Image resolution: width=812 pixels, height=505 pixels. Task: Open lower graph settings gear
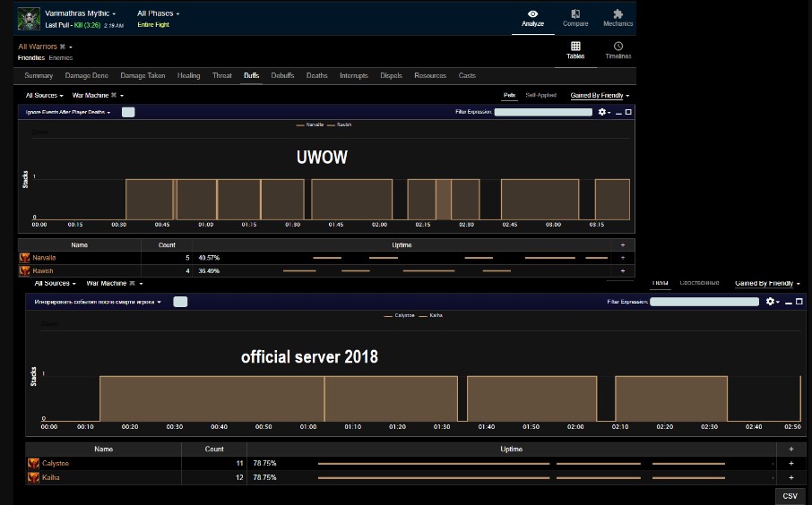pyautogui.click(x=770, y=302)
